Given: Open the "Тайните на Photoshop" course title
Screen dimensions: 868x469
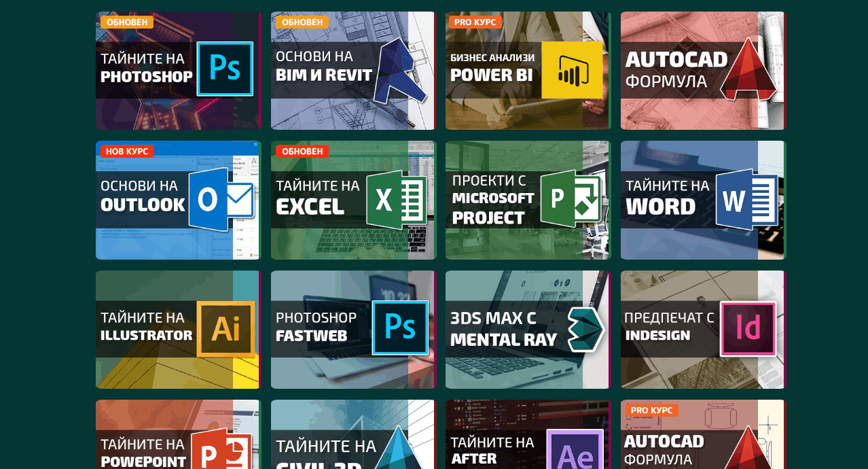Looking at the screenshot, I should point(147,67).
